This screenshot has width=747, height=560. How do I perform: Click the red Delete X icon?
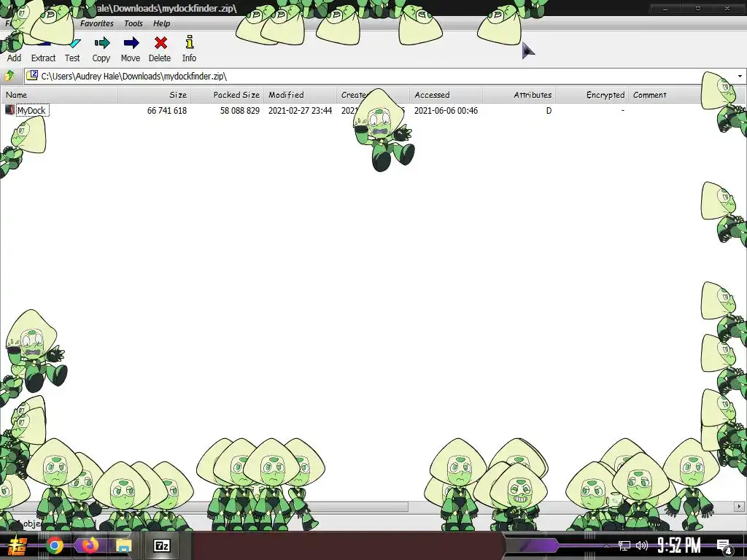pyautogui.click(x=160, y=43)
